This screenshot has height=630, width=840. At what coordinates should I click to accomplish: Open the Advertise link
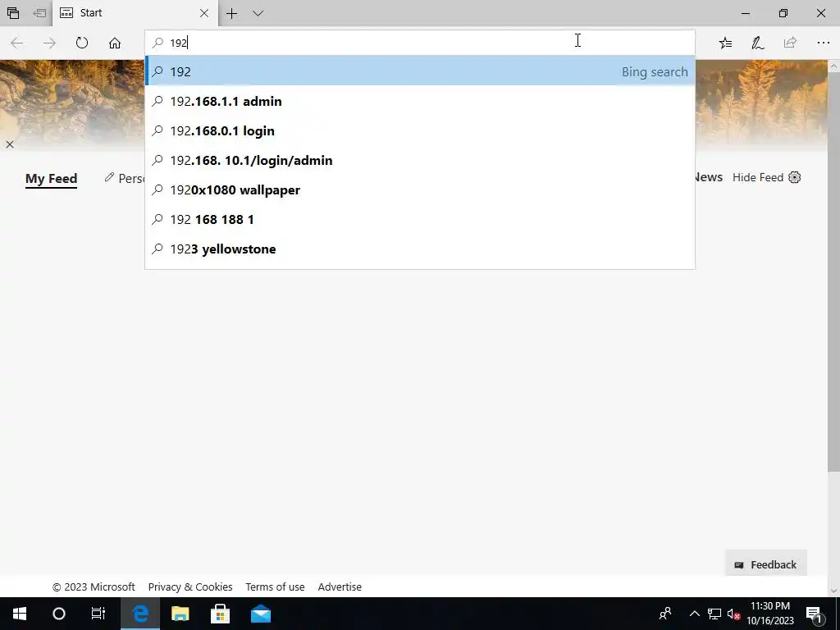pyautogui.click(x=340, y=587)
